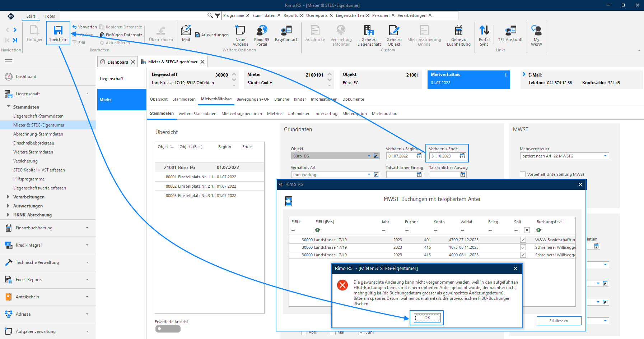Viewport: 644px width, 339px height.
Task: Open the Mietzins sub-tab
Action: pos(275,114)
